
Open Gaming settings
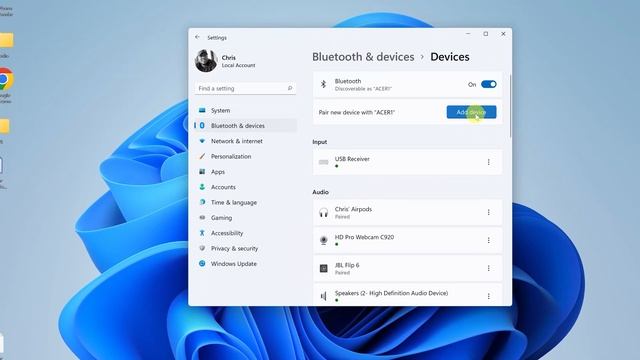coord(245,218)
